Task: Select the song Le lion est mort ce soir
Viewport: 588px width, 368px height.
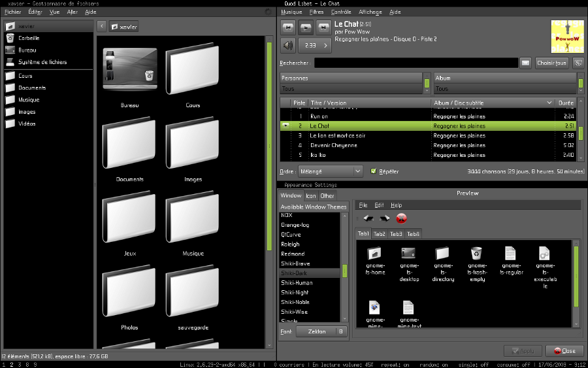Action: tap(428, 136)
